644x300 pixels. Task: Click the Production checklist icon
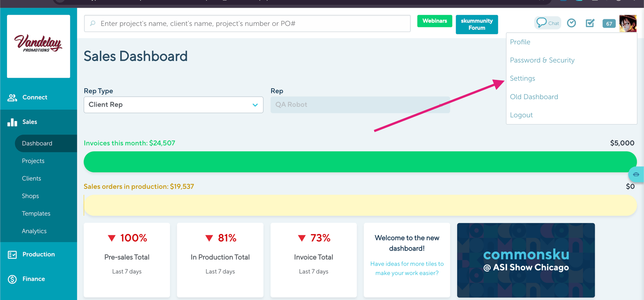(x=12, y=255)
